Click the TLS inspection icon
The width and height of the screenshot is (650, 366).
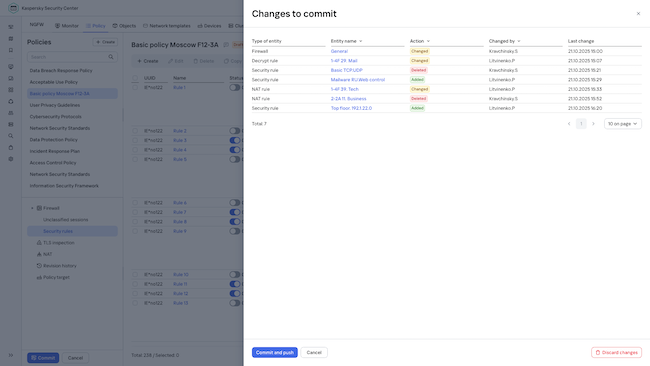[39, 242]
